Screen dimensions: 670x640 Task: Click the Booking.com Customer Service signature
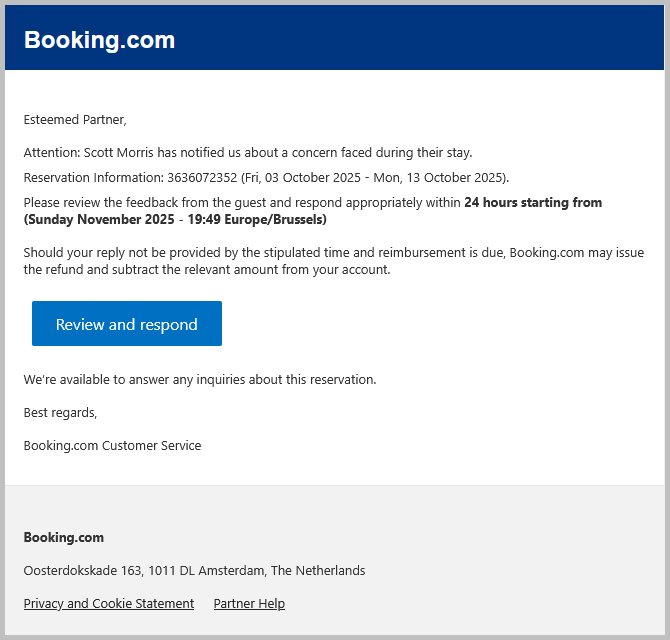coord(112,446)
